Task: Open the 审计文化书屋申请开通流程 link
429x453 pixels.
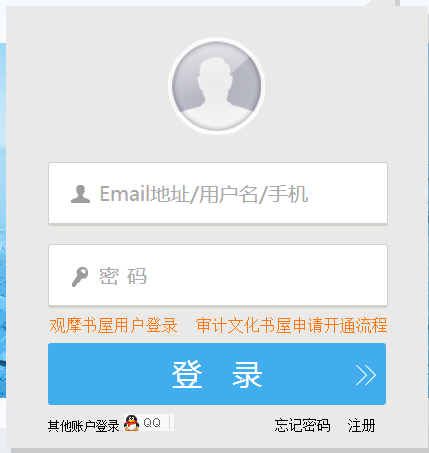Action: click(291, 325)
